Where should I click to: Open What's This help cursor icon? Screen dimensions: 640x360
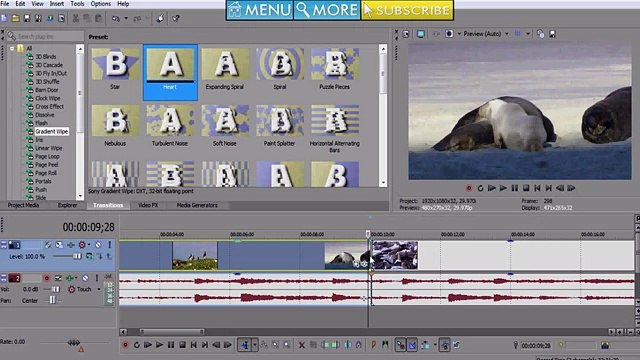(176, 18)
